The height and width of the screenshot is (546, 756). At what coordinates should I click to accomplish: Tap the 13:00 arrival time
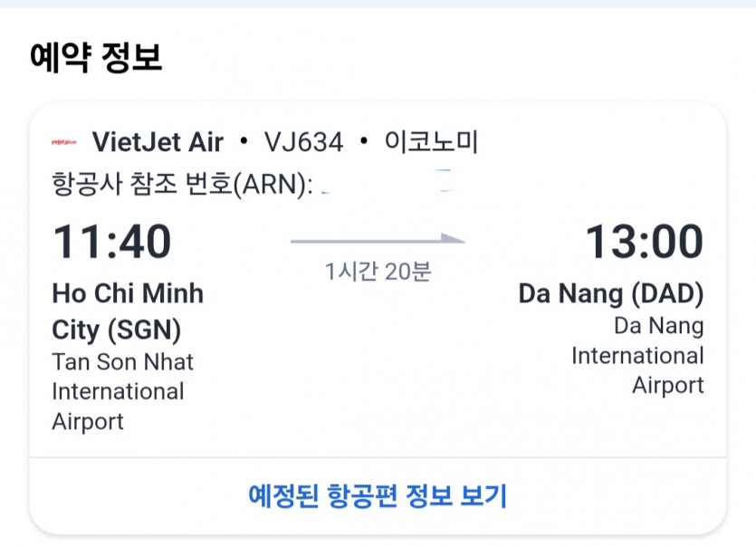pos(644,243)
